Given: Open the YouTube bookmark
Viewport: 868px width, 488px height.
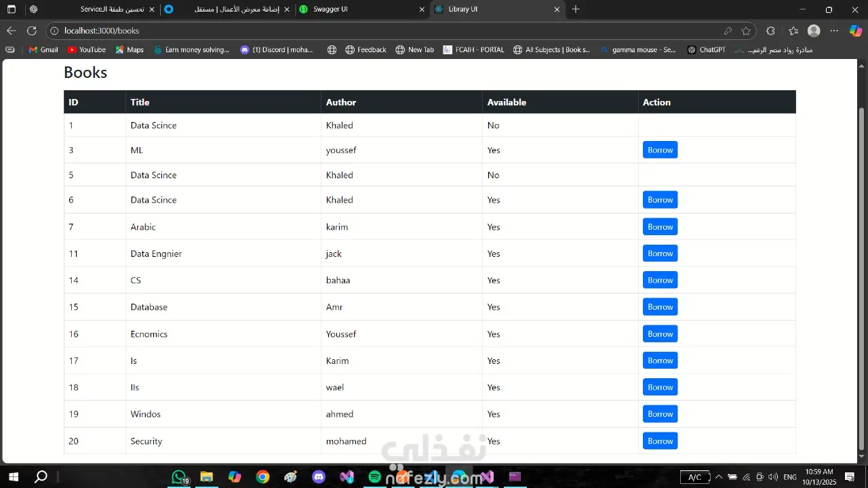Looking at the screenshot, I should coord(87,49).
